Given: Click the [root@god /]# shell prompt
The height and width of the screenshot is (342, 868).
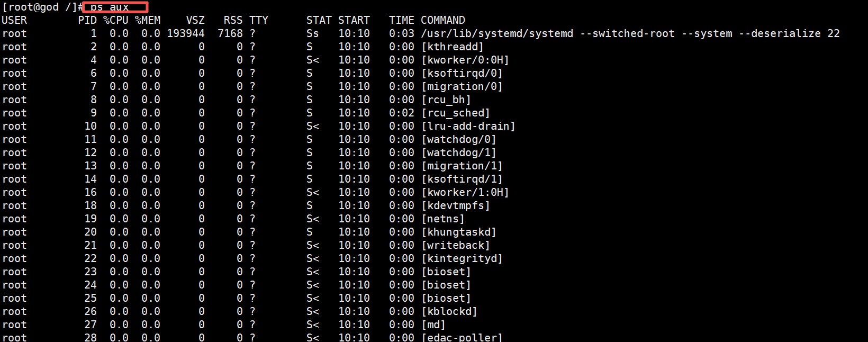Looking at the screenshot, I should [x=43, y=7].
